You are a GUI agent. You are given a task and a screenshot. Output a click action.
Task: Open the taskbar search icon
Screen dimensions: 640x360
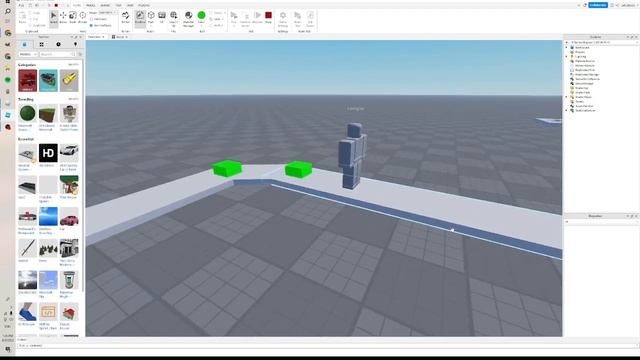(x=8, y=11)
